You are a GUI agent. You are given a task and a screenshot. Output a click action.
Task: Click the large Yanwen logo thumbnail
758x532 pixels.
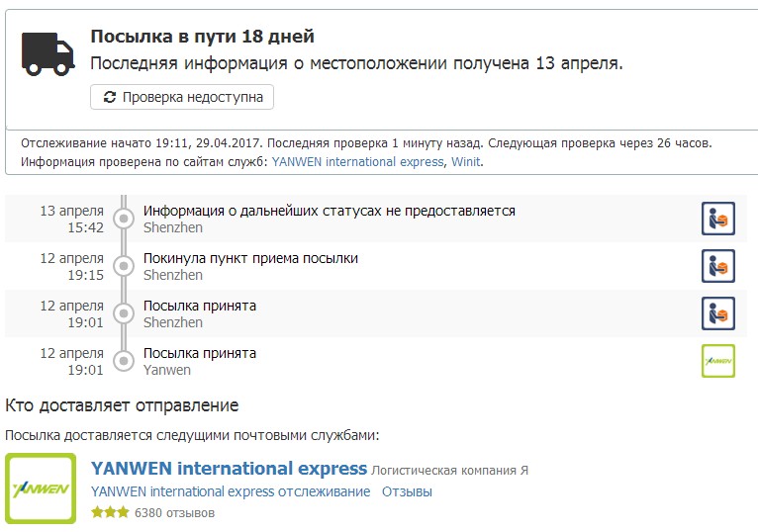(41, 488)
